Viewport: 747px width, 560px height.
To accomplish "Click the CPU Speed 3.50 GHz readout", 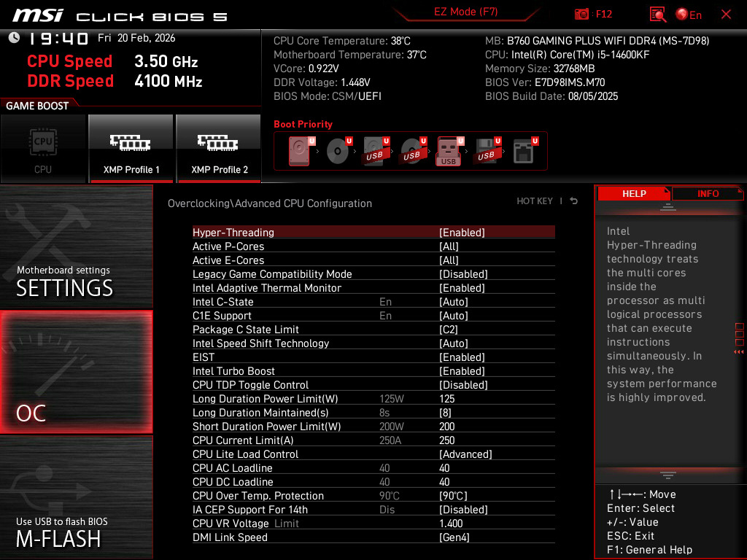I will click(112, 61).
